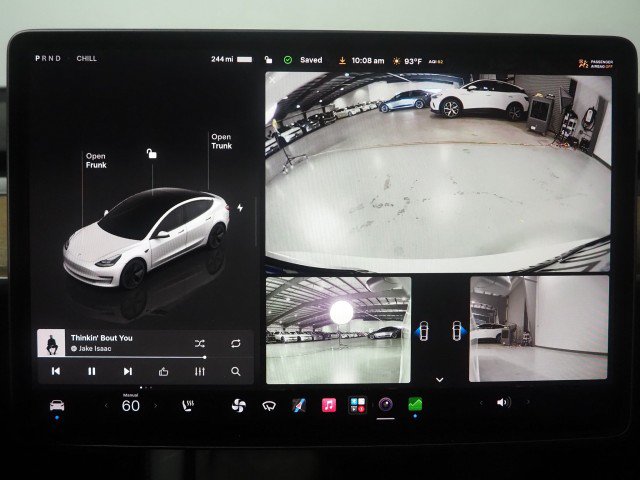Tap the sun weather icon
The height and width of the screenshot is (480, 640).
396,61
